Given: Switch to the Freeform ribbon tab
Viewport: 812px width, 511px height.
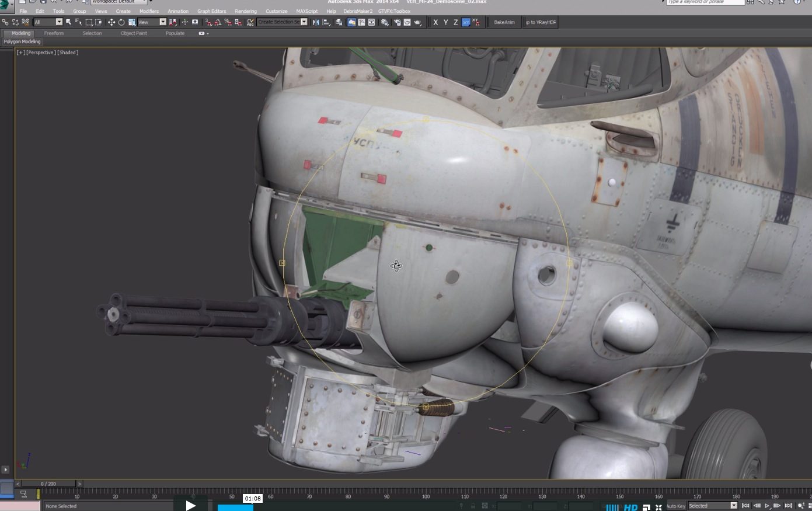Looking at the screenshot, I should pos(54,33).
